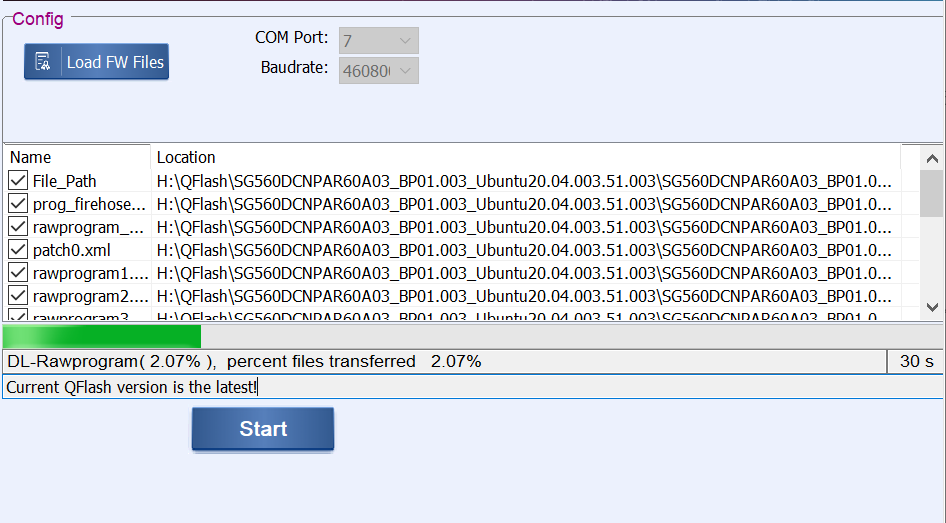Select the patch0.xml location path

524,250
